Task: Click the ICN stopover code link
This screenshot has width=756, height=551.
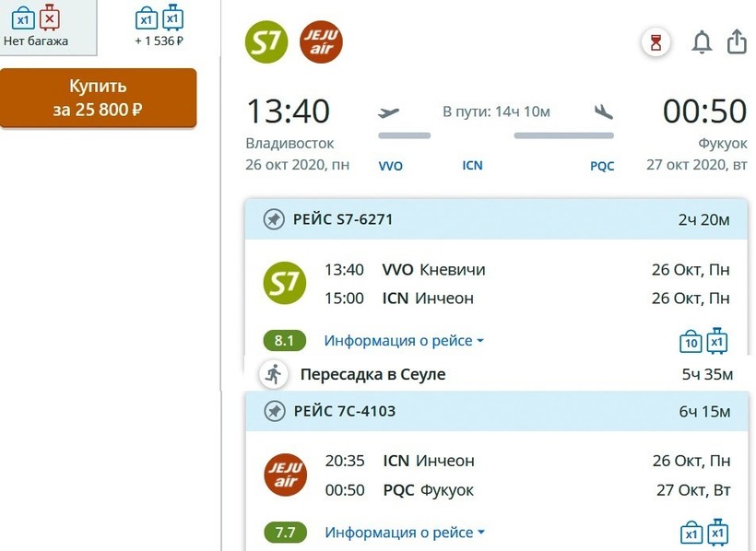Action: coord(472,166)
